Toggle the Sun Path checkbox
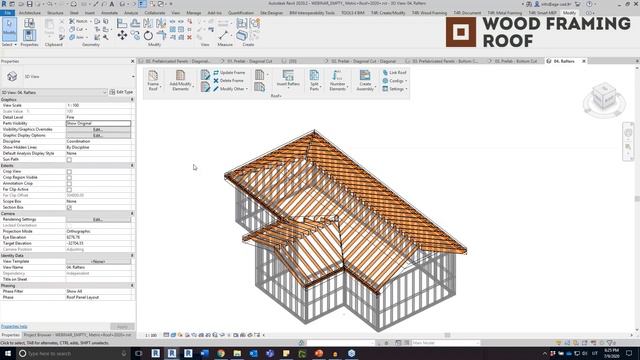Image resolution: width=640 pixels, height=360 pixels. 69,160
